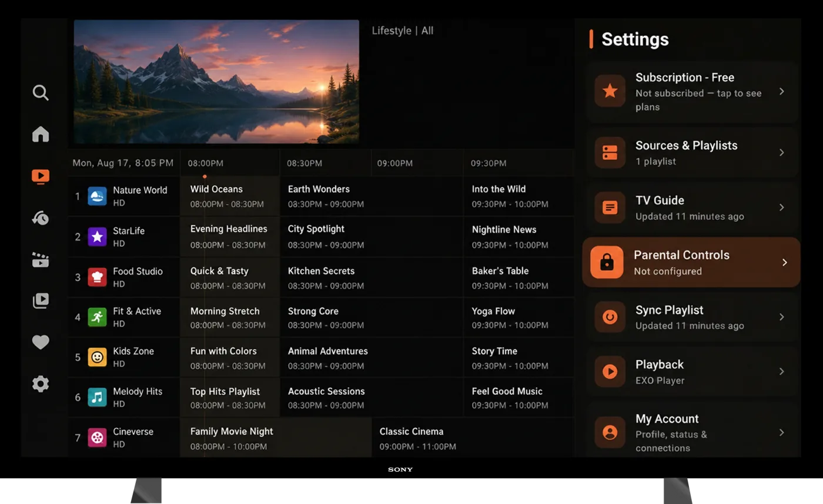823x504 pixels.
Task: Open settings with the gear icon
Action: pos(41,384)
